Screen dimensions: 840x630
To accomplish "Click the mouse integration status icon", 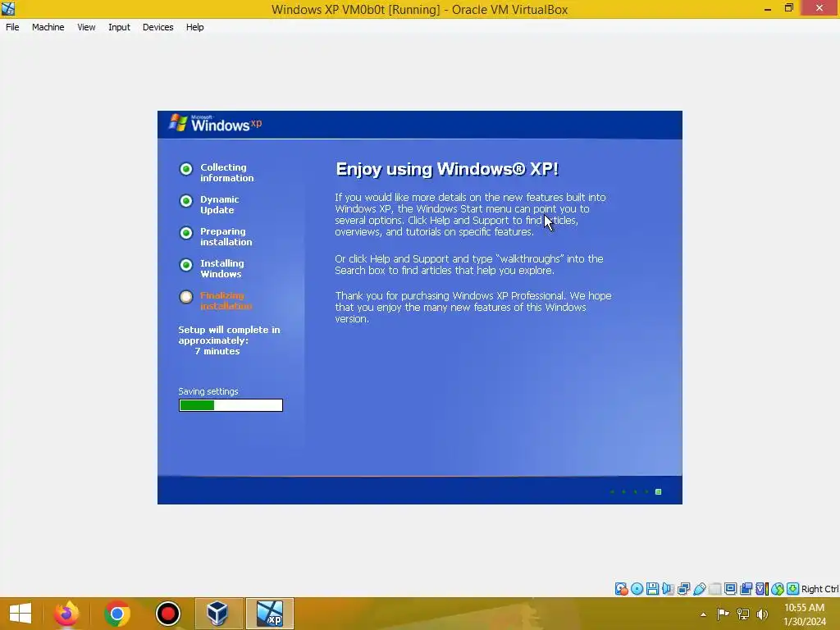I will [x=778, y=589].
